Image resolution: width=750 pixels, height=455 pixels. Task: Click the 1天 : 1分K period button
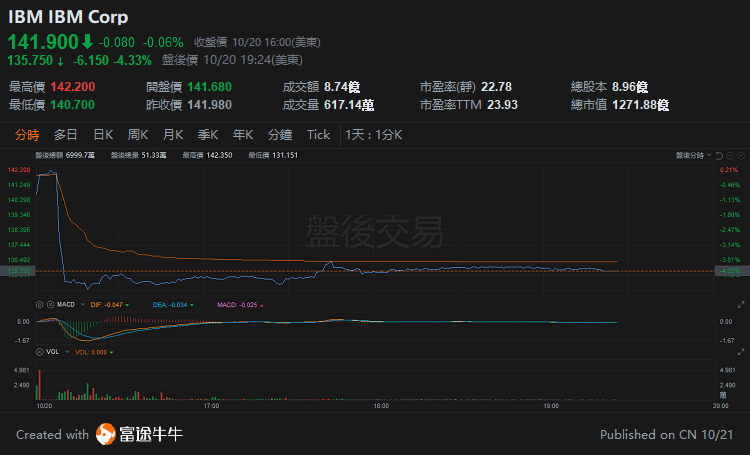373,135
